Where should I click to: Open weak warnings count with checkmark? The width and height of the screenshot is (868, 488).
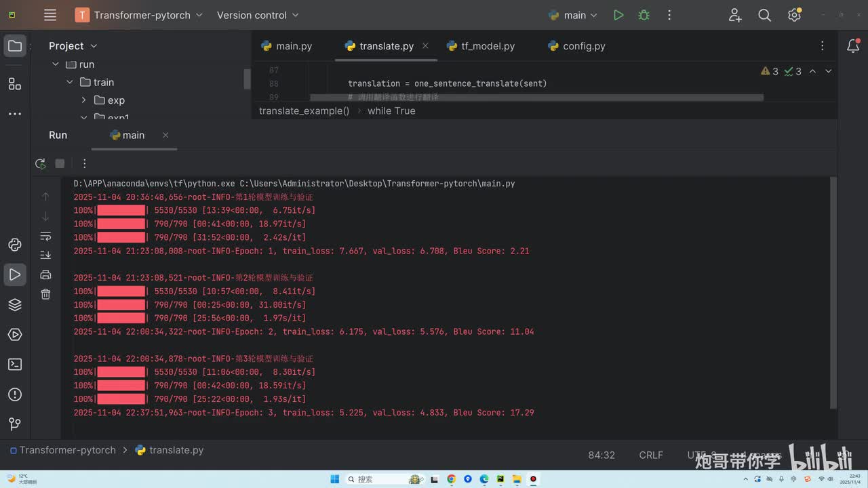(x=793, y=71)
